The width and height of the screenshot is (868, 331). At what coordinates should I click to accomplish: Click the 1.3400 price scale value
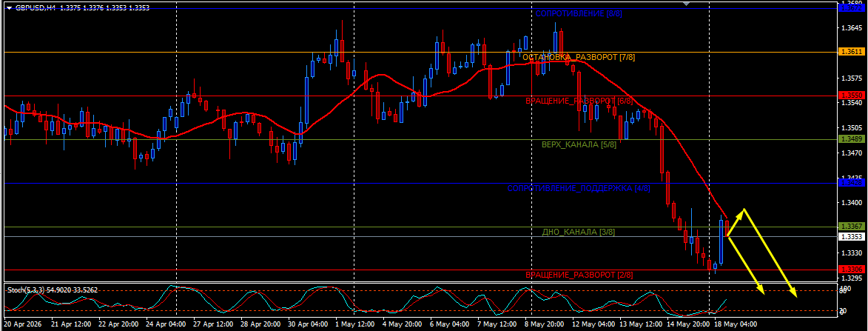(852, 203)
